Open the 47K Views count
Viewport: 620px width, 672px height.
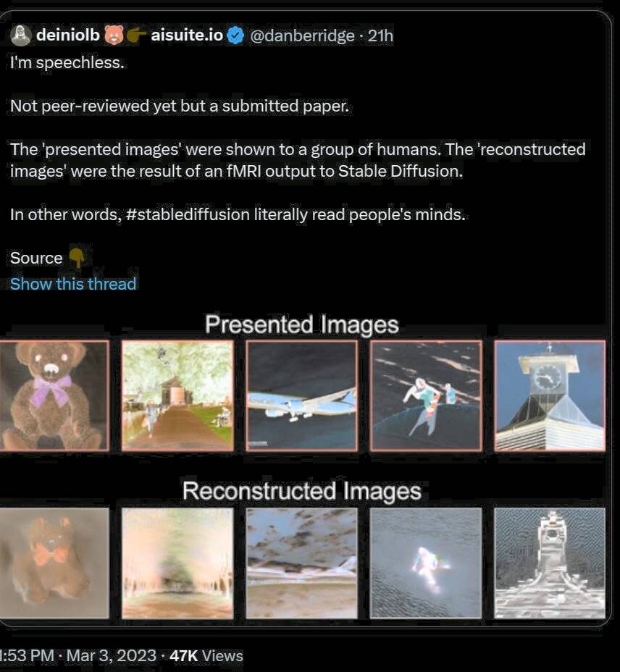tap(206, 656)
